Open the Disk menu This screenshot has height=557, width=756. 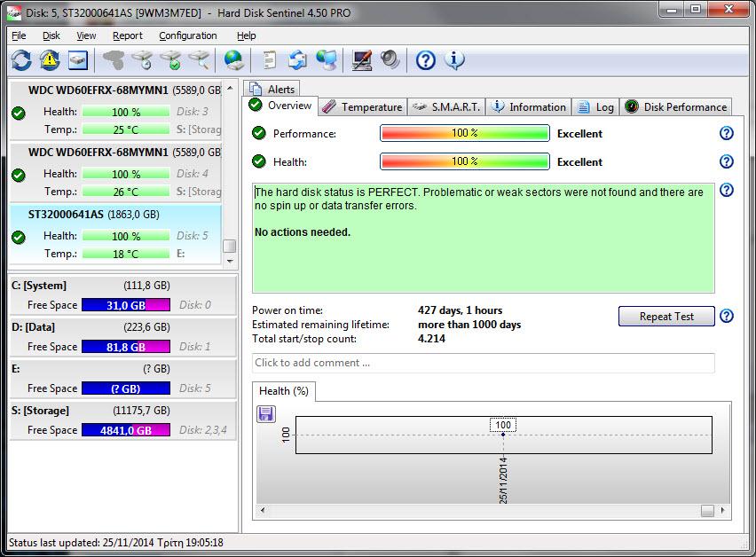[x=51, y=35]
